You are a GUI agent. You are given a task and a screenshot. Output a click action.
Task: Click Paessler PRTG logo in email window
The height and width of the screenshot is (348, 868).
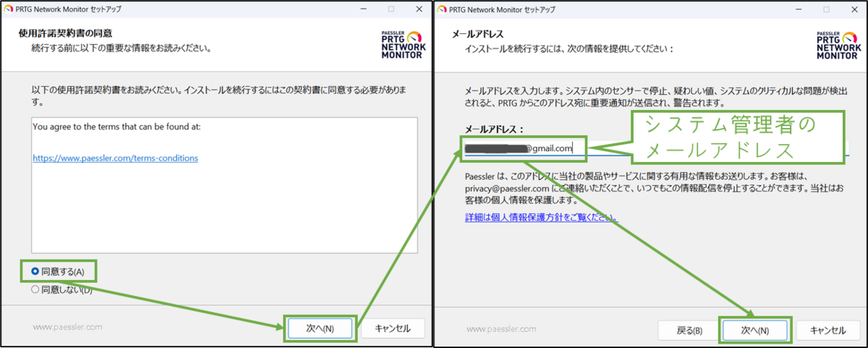[838, 44]
